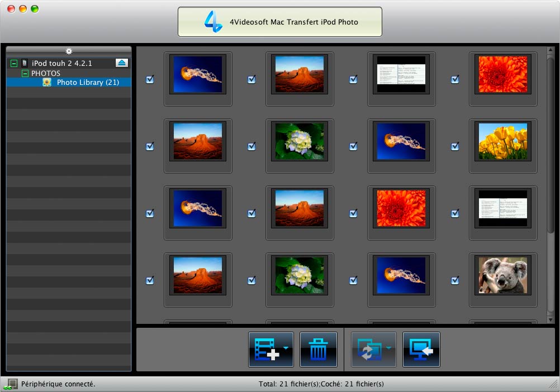Toggle the koala photo checkbox
This screenshot has width=560, height=392.
[455, 280]
